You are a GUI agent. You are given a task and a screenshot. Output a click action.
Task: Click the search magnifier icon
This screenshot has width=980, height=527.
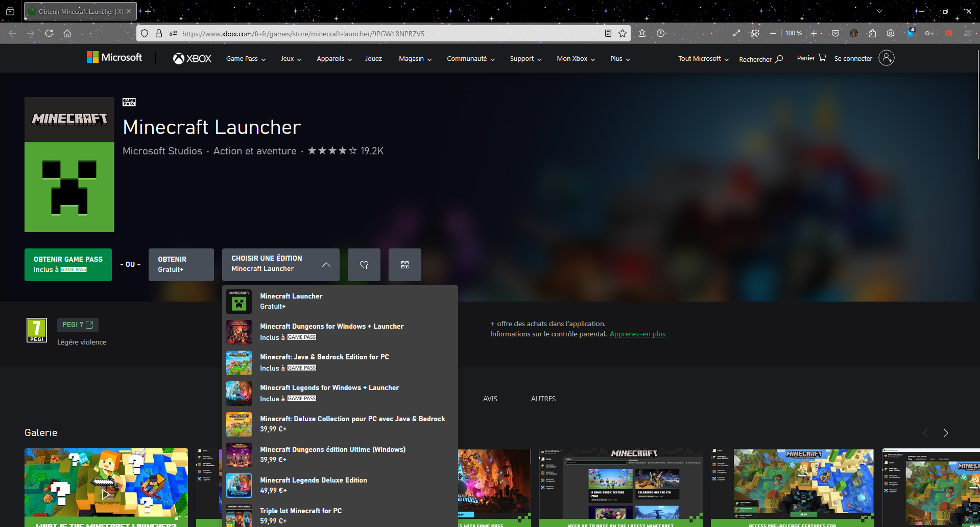point(779,59)
